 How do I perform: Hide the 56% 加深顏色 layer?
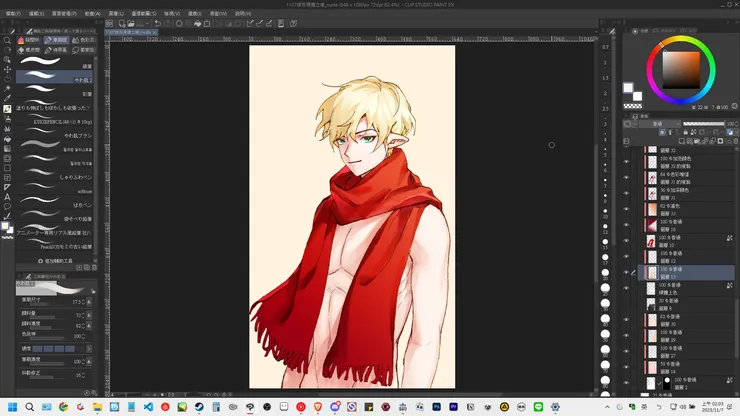(x=626, y=193)
